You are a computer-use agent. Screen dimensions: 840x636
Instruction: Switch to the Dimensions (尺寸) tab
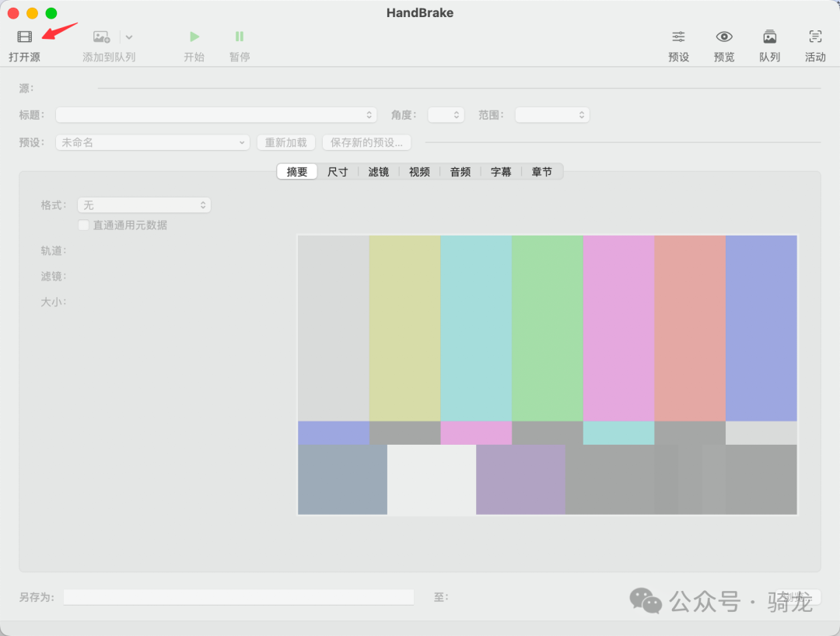tap(338, 172)
